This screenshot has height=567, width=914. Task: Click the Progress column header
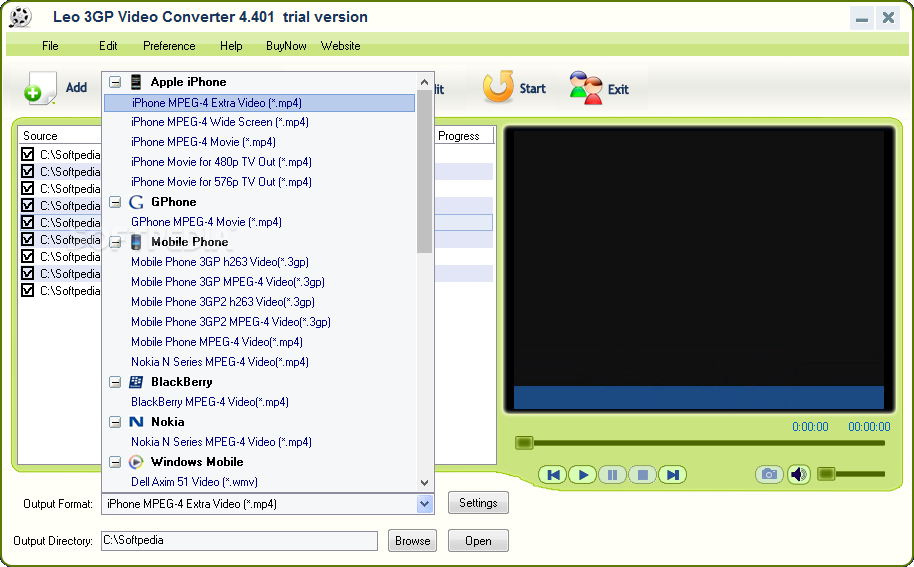(x=465, y=136)
